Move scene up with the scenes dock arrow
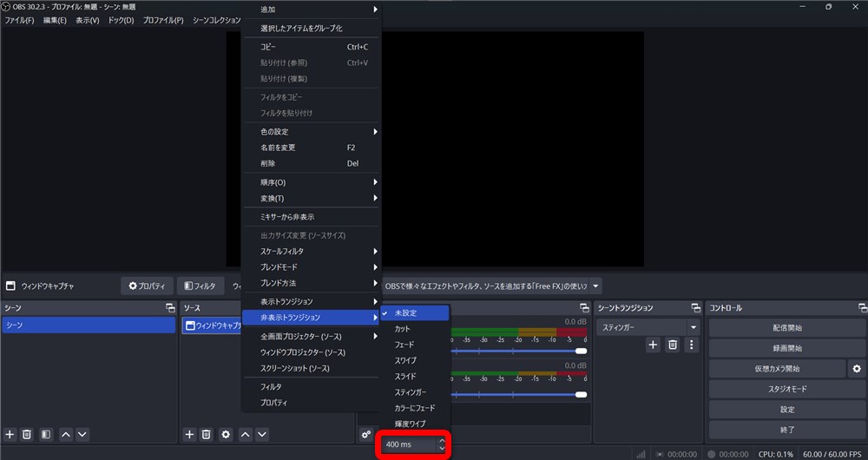This screenshot has height=460, width=868. [66, 435]
